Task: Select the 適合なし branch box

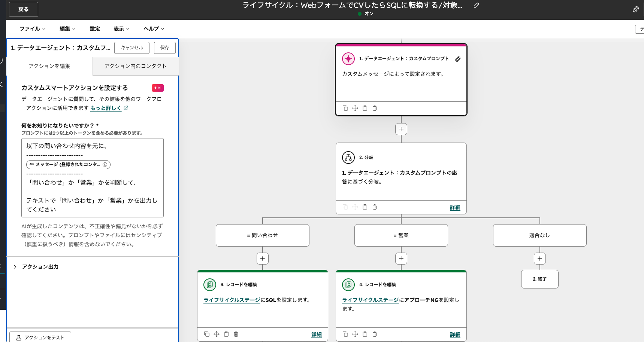Action: coord(540,235)
